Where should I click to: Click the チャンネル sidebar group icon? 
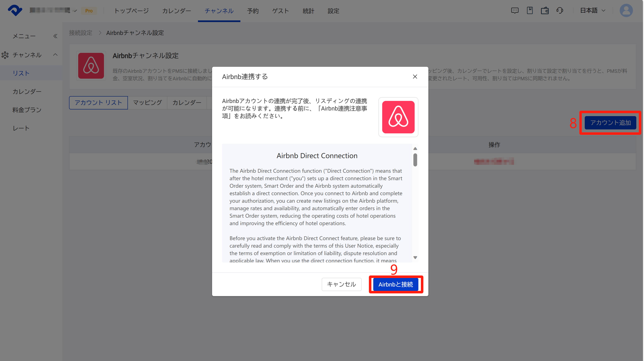click(x=5, y=55)
